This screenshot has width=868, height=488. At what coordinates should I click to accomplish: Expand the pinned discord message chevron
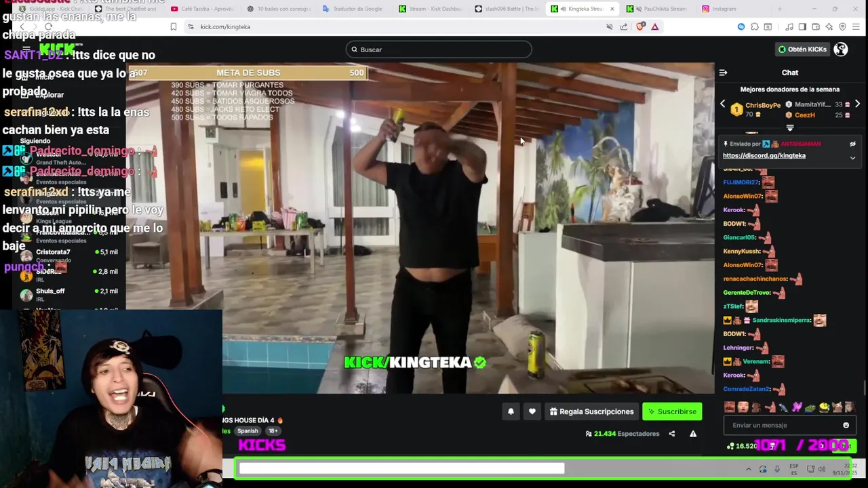click(852, 158)
